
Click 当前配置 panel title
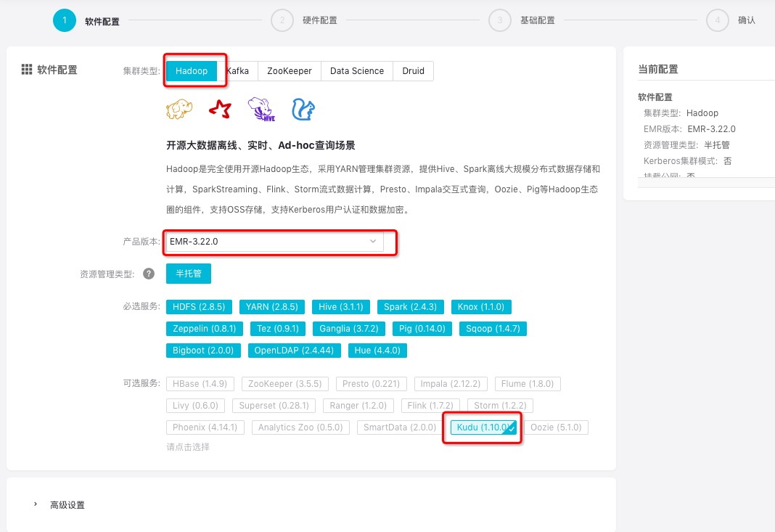[x=658, y=69]
